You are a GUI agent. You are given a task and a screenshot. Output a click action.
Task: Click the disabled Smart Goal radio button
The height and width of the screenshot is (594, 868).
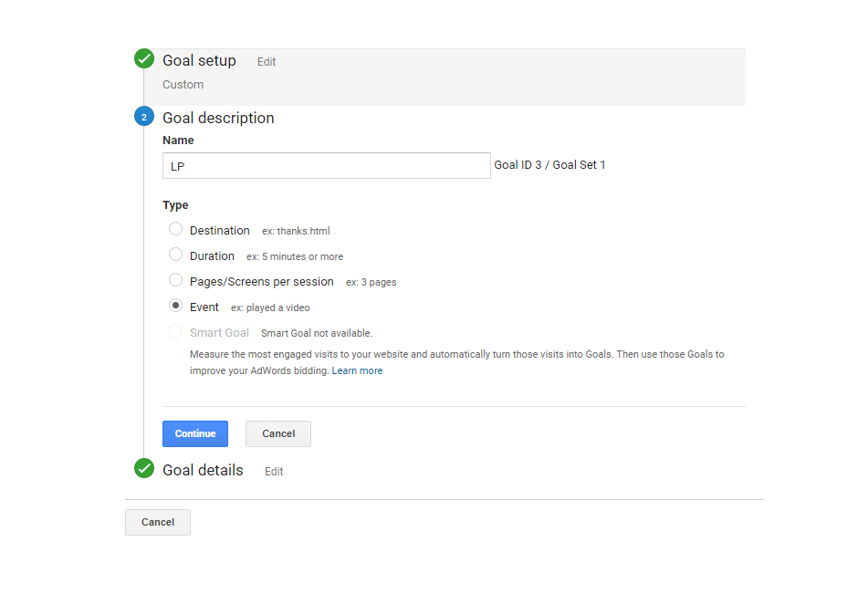coord(175,331)
